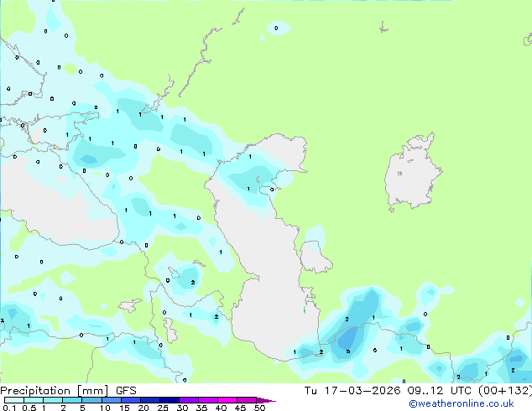Click the '15' legend scale label
Viewport: 532px width, 411px height.
[x=124, y=408]
